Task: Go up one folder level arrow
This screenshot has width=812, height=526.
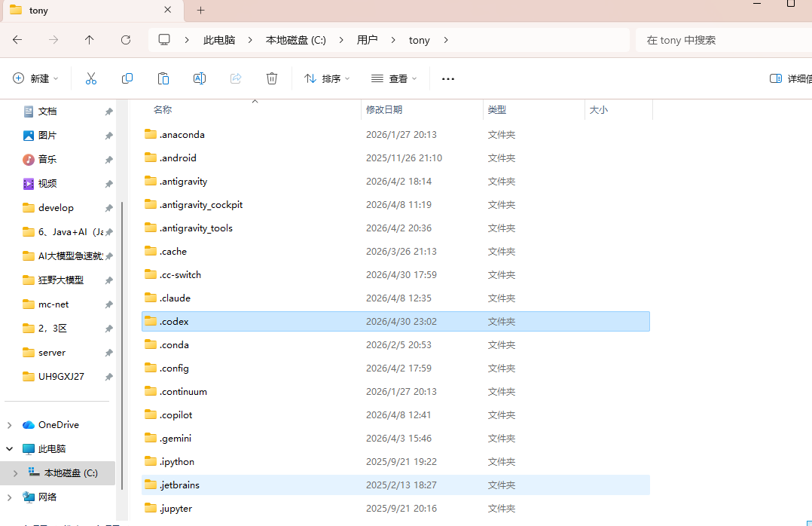Action: (90, 40)
